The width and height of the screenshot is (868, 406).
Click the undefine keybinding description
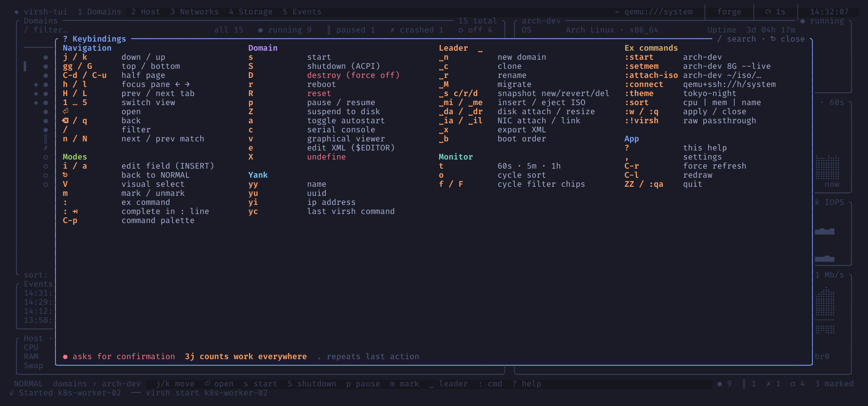(x=326, y=157)
